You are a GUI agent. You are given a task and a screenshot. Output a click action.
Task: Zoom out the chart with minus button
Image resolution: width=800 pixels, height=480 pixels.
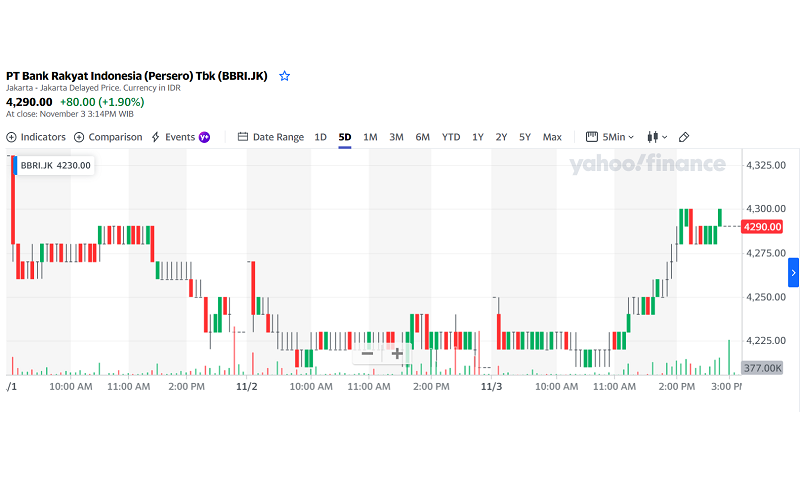coord(367,353)
